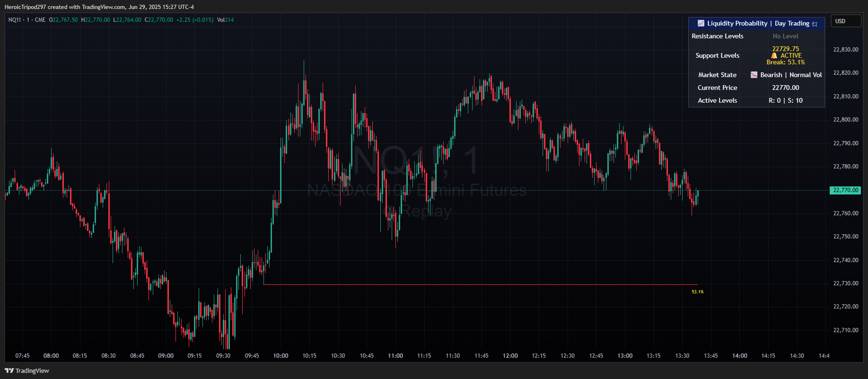The width and height of the screenshot is (868, 379).
Task: Click the 22729.75 support level value
Action: pyautogui.click(x=785, y=49)
